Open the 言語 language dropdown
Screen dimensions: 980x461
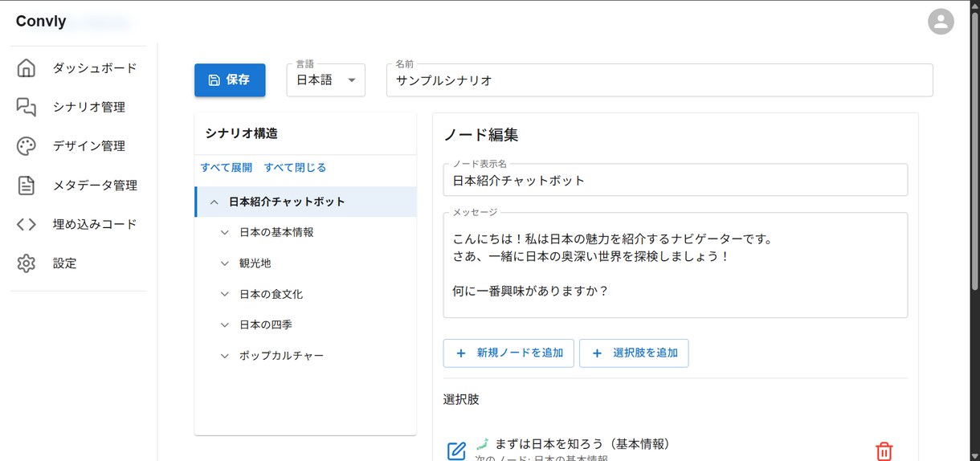pos(326,80)
